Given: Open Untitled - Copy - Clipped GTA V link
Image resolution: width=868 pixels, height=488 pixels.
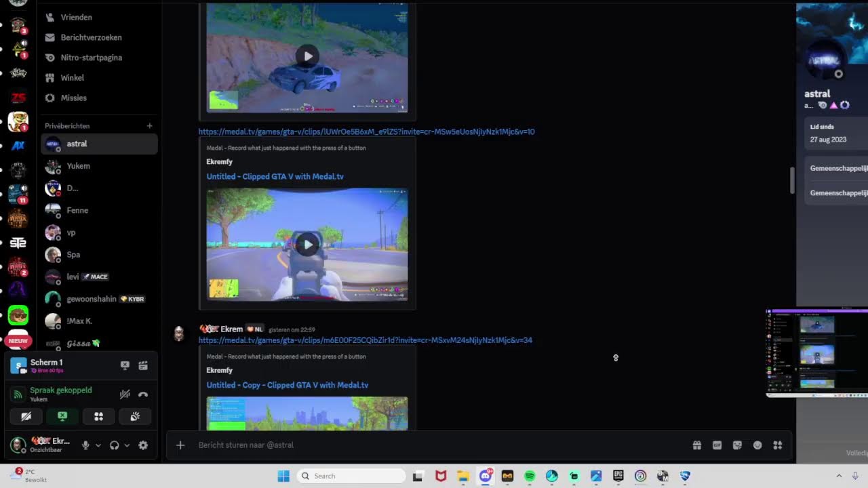Looking at the screenshot, I should 288,385.
